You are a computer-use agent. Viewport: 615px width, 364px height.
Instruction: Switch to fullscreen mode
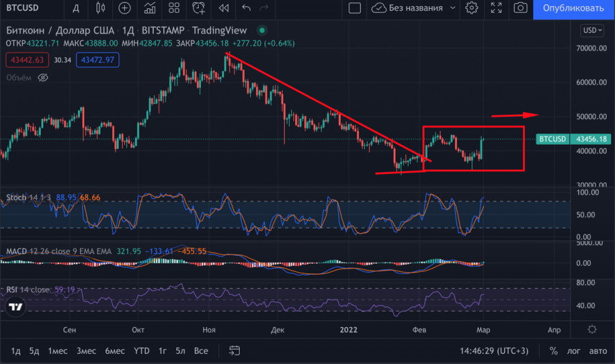pos(496,8)
